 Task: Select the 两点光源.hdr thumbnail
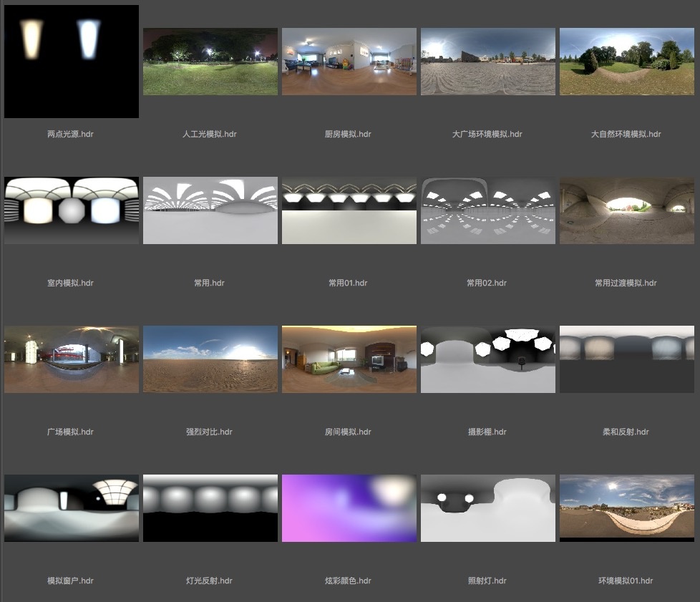pyautogui.click(x=72, y=62)
